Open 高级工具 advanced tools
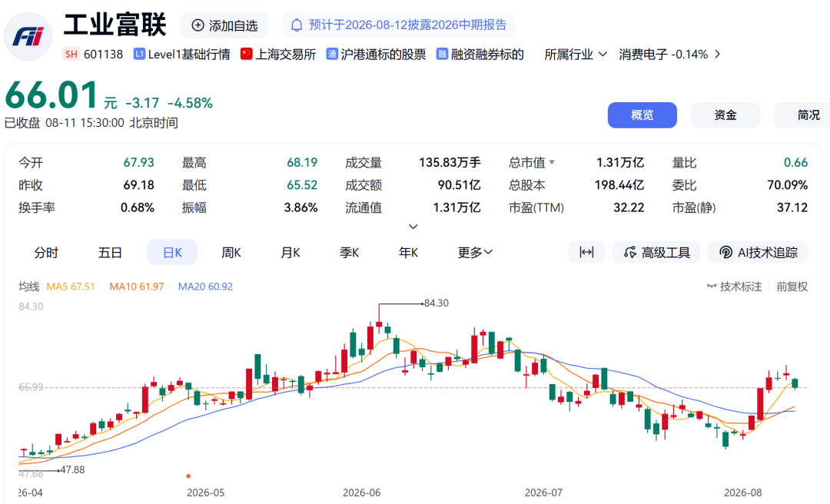Screen dimensions: 830x504 (656, 252)
